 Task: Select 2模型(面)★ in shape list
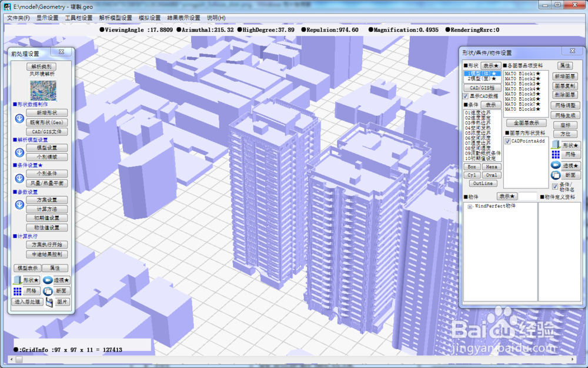482,79
